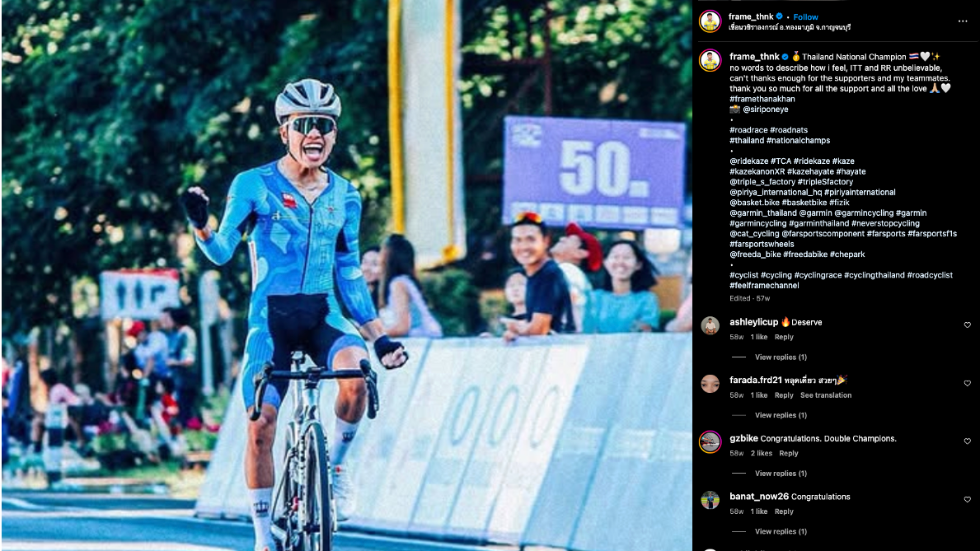Open the three-dot more options menu

click(963, 21)
